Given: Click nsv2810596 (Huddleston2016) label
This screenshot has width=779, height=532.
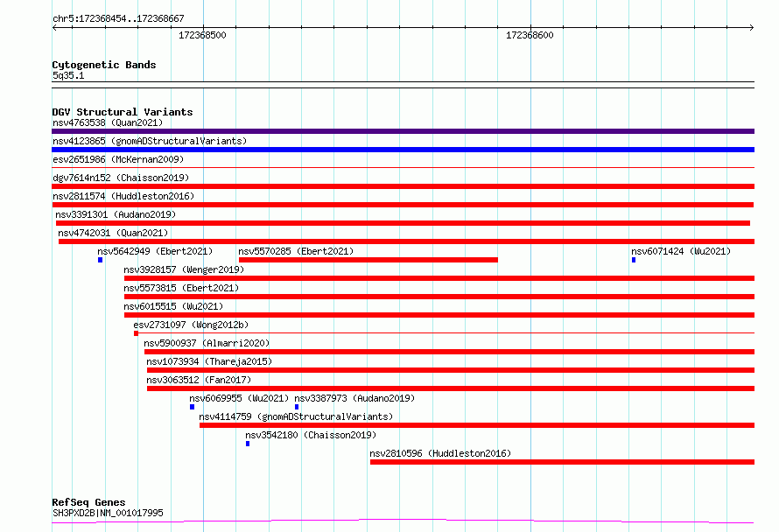Looking at the screenshot, I should click(440, 453).
